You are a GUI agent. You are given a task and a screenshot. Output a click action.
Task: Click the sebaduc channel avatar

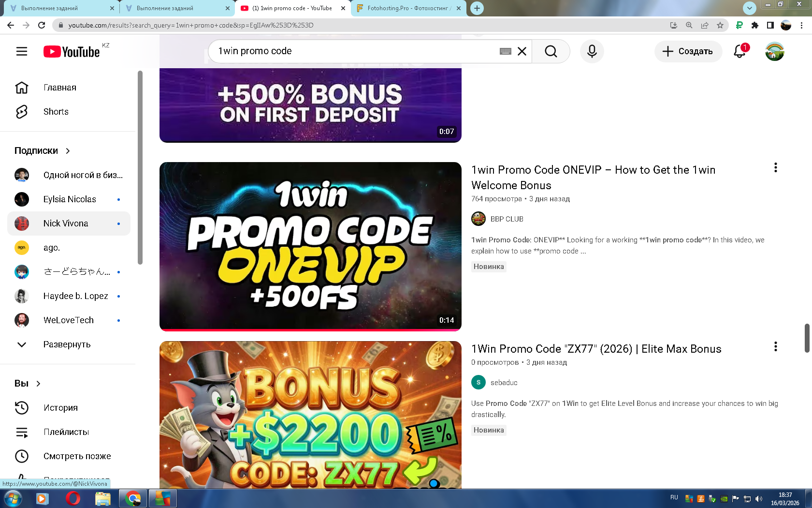click(x=478, y=383)
